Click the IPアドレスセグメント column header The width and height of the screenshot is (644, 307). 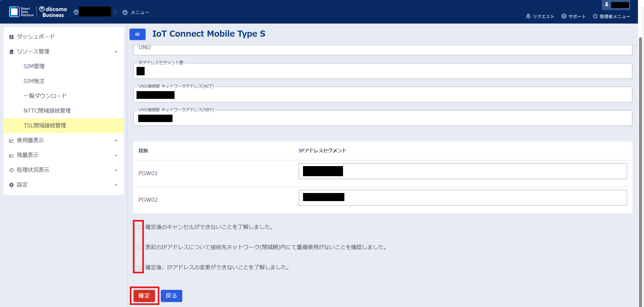tap(323, 151)
